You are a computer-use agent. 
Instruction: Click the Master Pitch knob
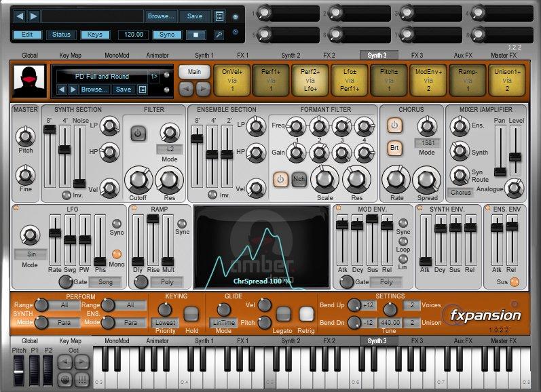click(26, 136)
